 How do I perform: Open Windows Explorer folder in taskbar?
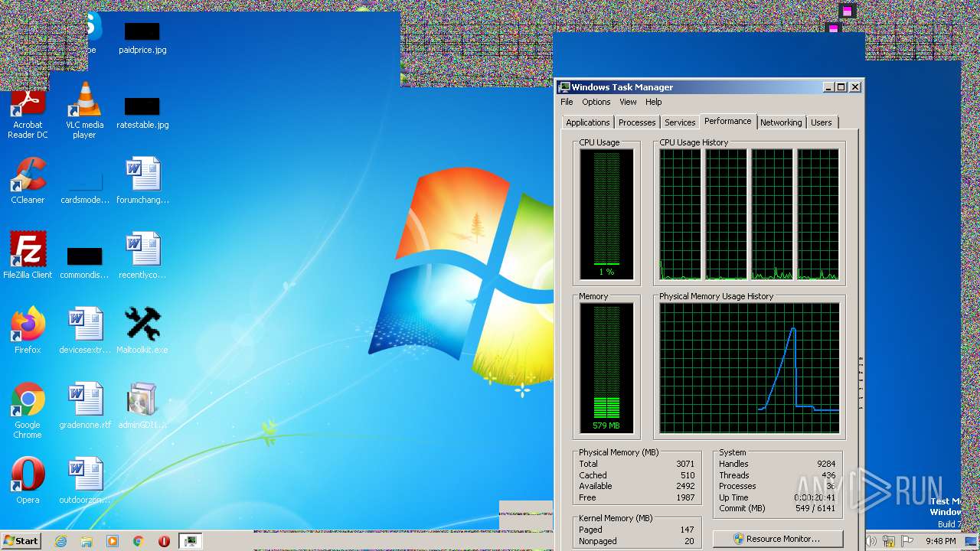click(x=87, y=541)
